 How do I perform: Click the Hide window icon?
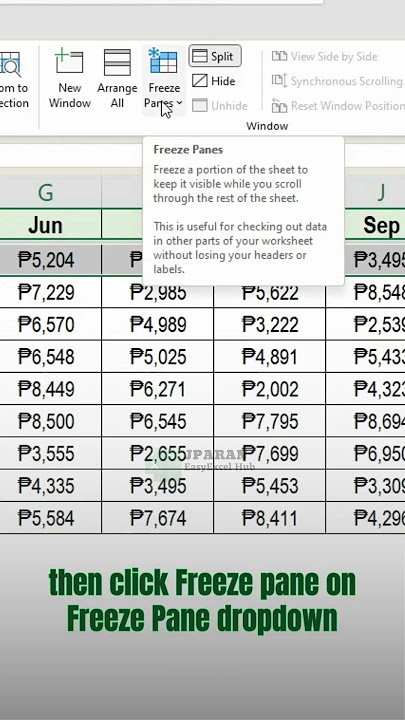pyautogui.click(x=200, y=81)
